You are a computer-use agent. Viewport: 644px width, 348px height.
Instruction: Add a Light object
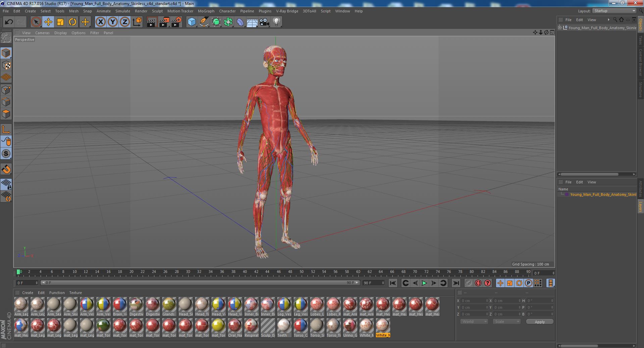click(x=276, y=22)
